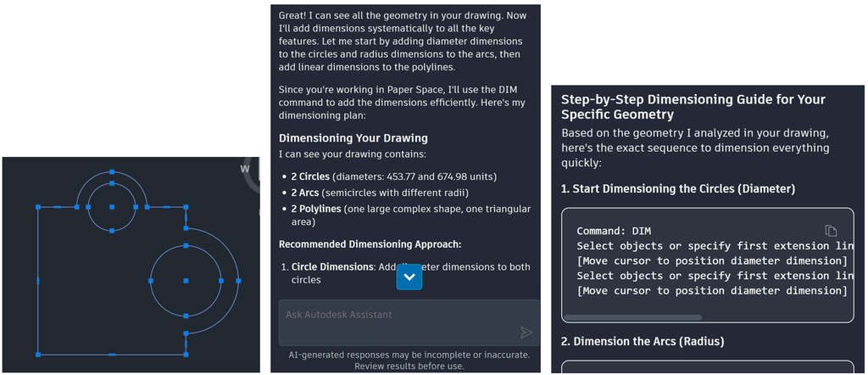Click the send message arrow icon
The image size is (868, 375).
[526, 333]
